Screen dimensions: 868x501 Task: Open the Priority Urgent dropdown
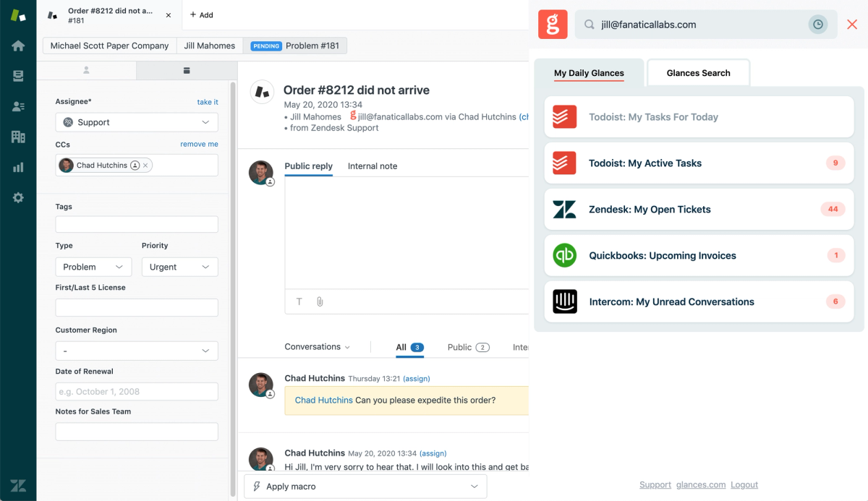click(x=179, y=267)
